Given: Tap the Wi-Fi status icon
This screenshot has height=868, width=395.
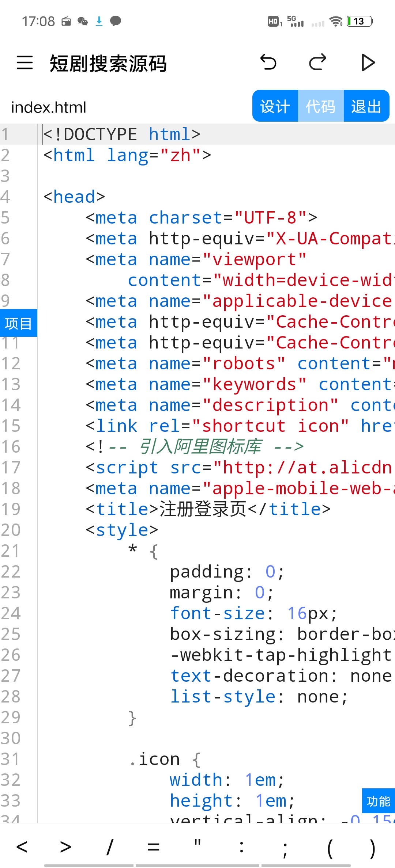Looking at the screenshot, I should (336, 21).
